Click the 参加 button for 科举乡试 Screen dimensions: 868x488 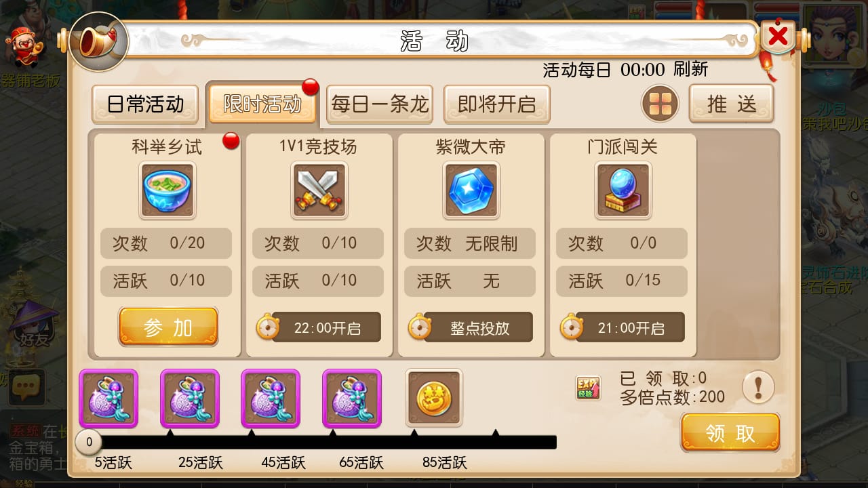pos(168,327)
